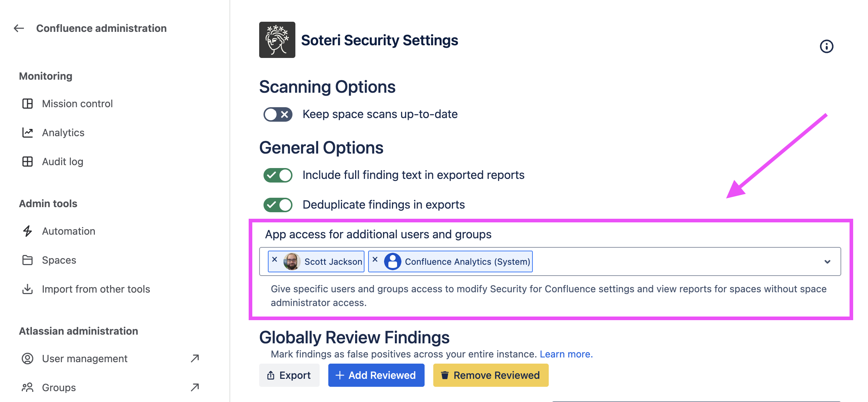Remove Scott Jackson from app access

point(275,259)
